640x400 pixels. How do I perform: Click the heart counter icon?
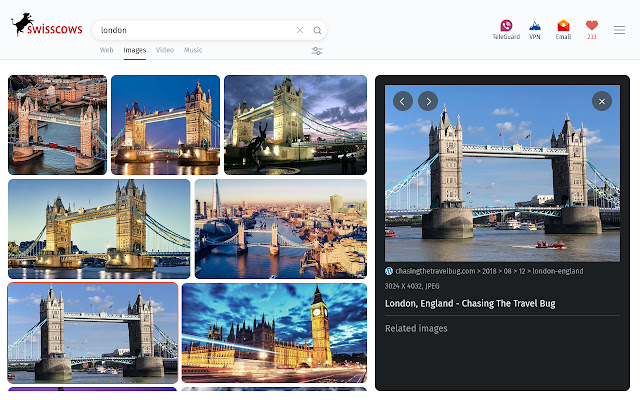click(x=592, y=30)
